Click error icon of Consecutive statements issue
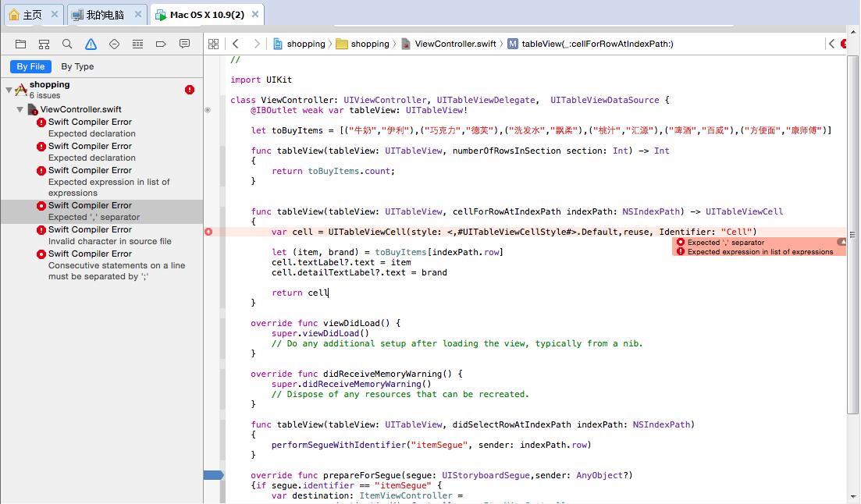 click(x=41, y=254)
